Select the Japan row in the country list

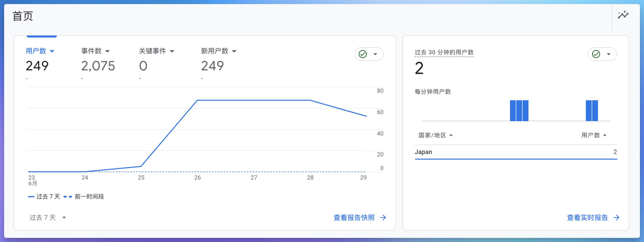point(423,152)
